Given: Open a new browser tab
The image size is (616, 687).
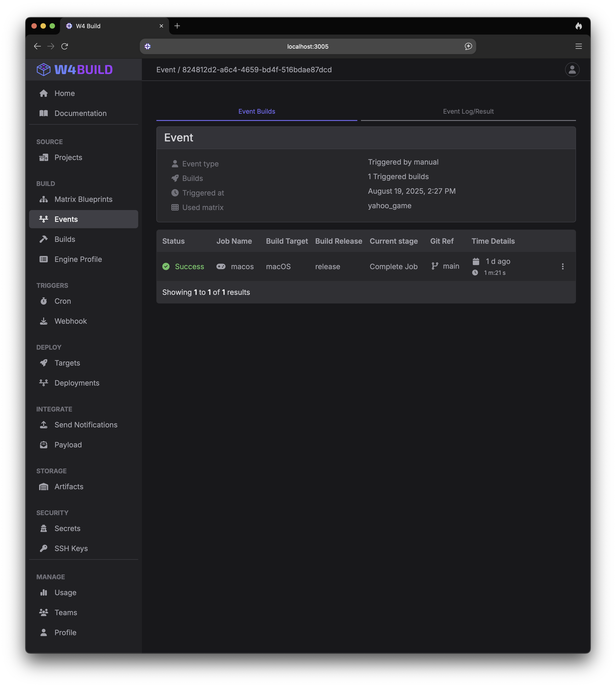Looking at the screenshot, I should [177, 26].
